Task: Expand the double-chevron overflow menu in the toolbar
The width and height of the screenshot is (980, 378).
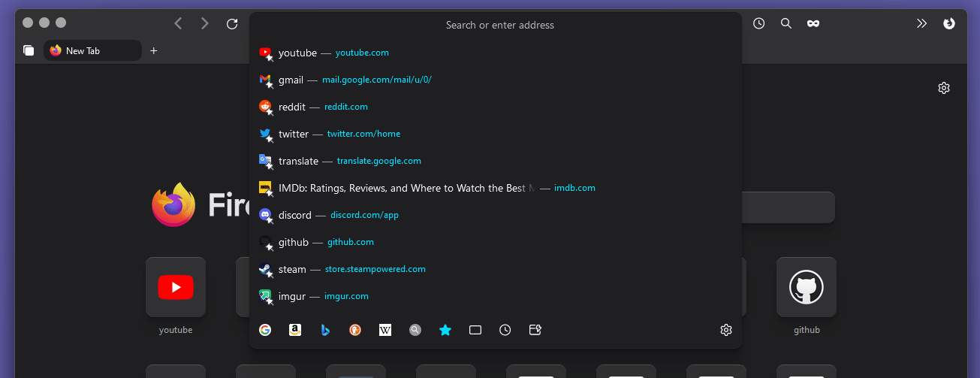Action: pyautogui.click(x=922, y=23)
